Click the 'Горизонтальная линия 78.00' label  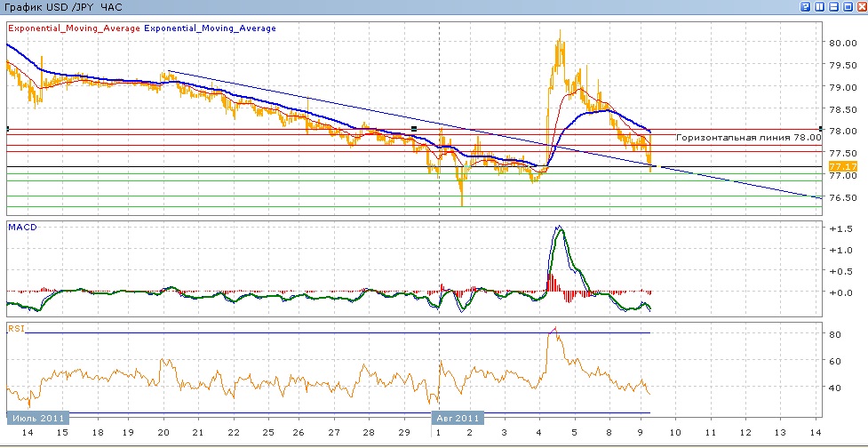pyautogui.click(x=748, y=138)
